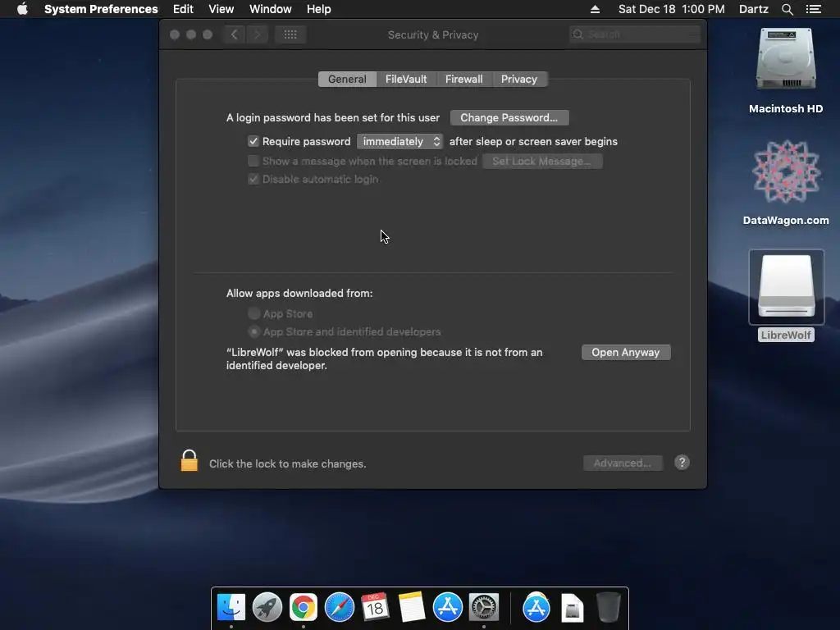Click the Dartz user name in menu bar
840x630 pixels.
(754, 9)
